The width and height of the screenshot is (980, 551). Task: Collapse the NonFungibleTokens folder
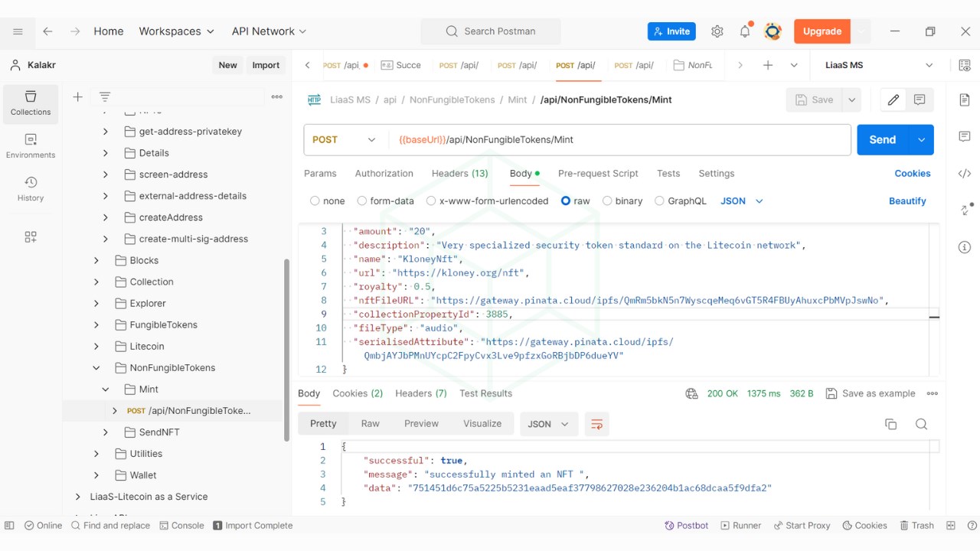pyautogui.click(x=96, y=368)
